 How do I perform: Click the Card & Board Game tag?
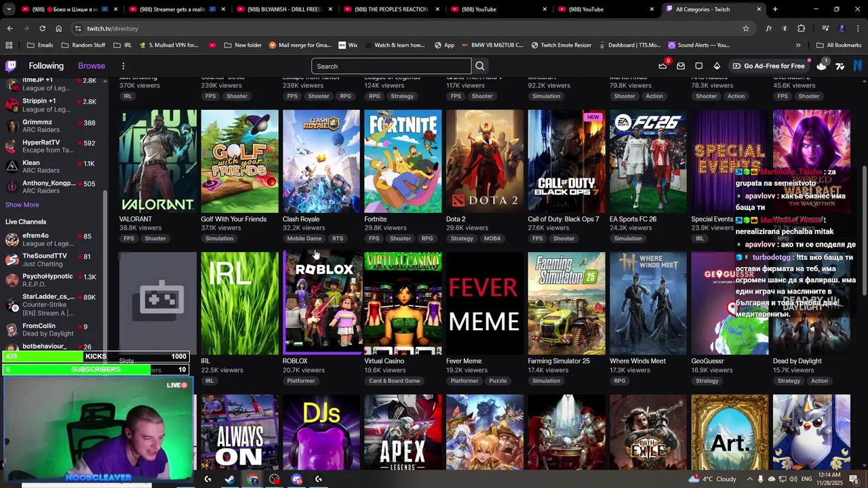394,381
